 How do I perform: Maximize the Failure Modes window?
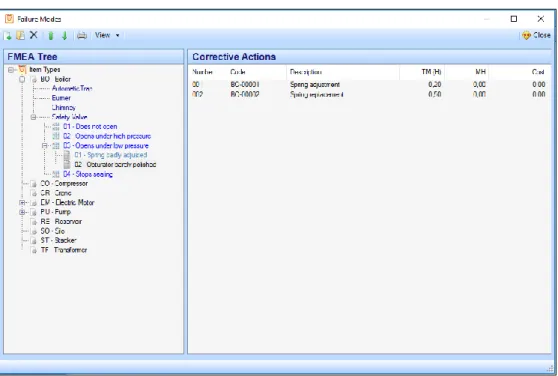pyautogui.click(x=514, y=19)
